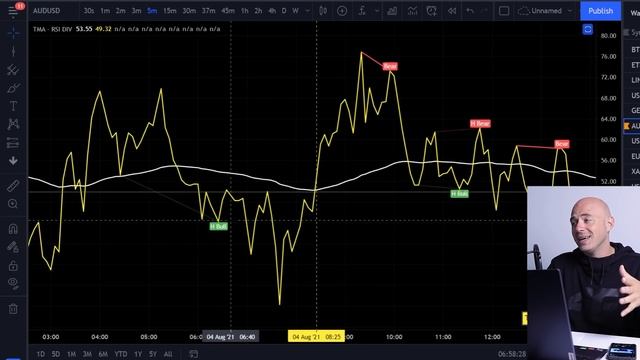The width and height of the screenshot is (640, 360).
Task: Expand the Unnamed layout dropdown arrow
Action: (570, 11)
